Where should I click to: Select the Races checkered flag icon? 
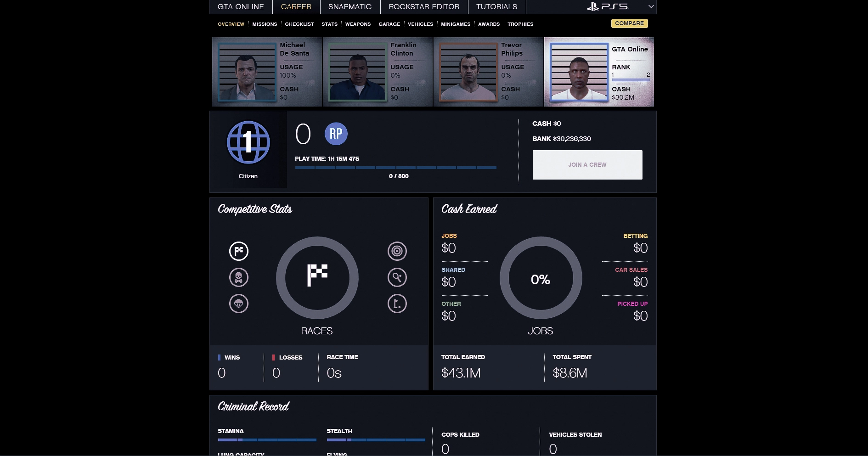pyautogui.click(x=239, y=251)
